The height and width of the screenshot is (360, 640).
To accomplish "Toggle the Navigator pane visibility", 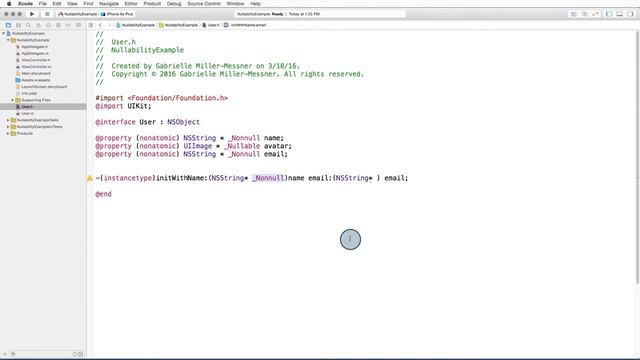I will tap(609, 14).
